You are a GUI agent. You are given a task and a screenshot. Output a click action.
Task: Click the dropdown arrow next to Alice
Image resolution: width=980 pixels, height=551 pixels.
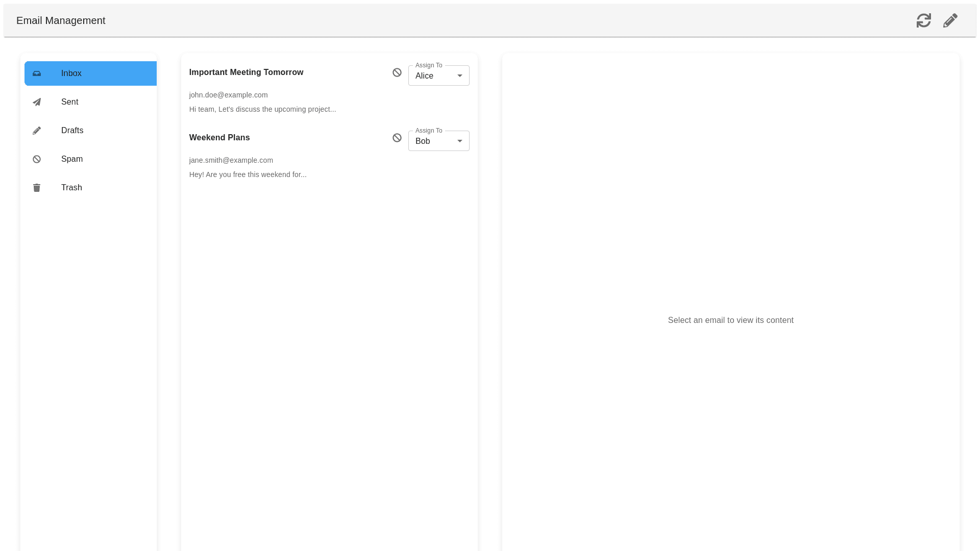[x=459, y=76]
